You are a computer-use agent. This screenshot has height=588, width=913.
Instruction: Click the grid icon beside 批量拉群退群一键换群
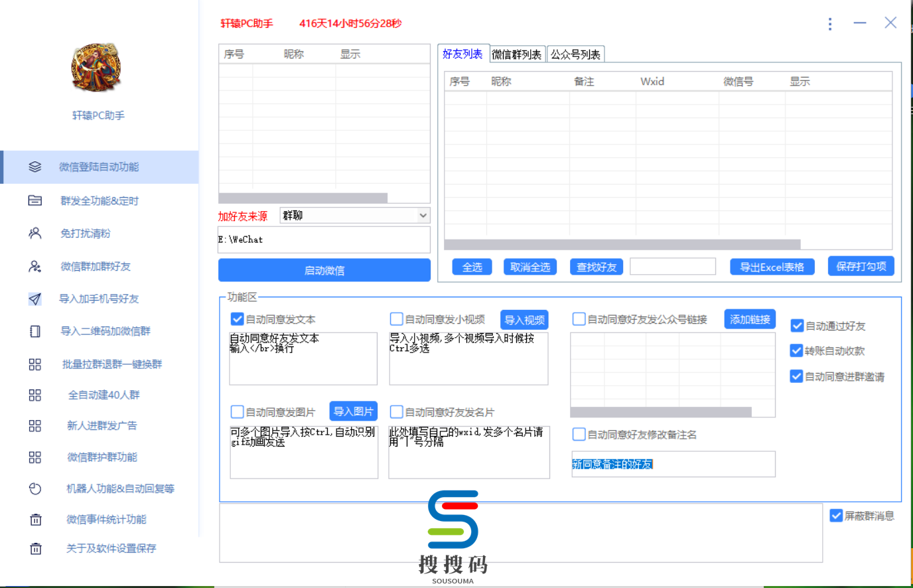pyautogui.click(x=35, y=364)
